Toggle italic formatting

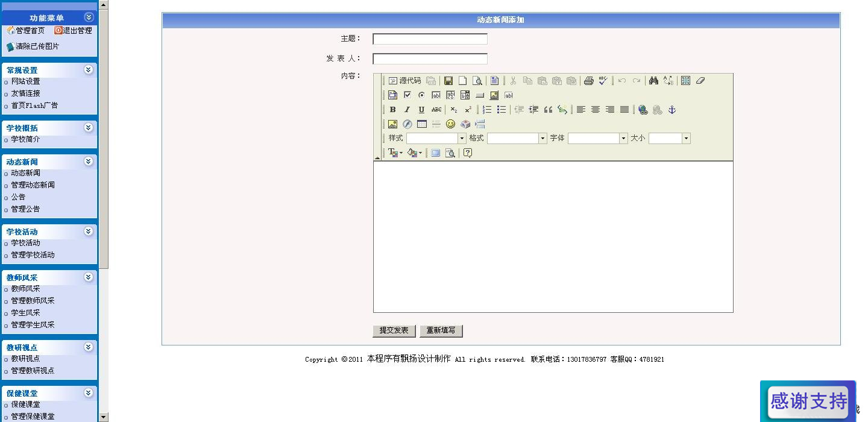[x=407, y=110]
